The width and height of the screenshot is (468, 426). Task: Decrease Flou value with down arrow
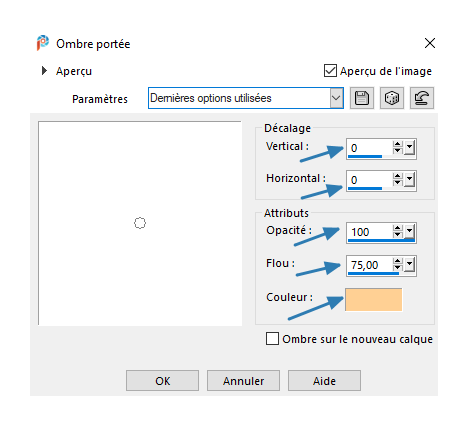397,268
